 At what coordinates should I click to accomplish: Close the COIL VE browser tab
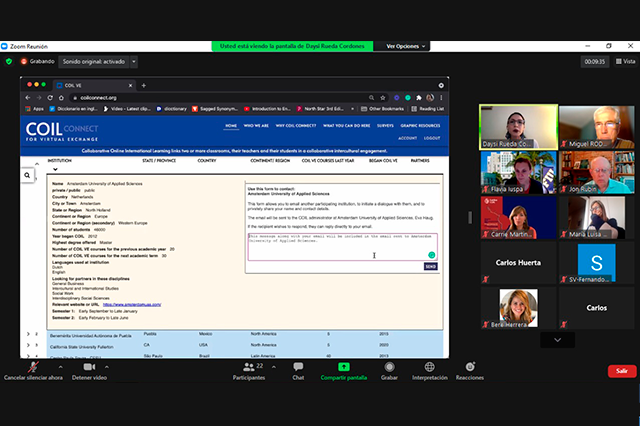(x=131, y=85)
